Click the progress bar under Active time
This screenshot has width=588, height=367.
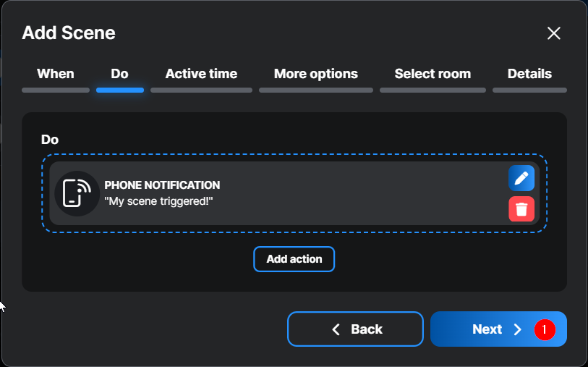coord(201,90)
